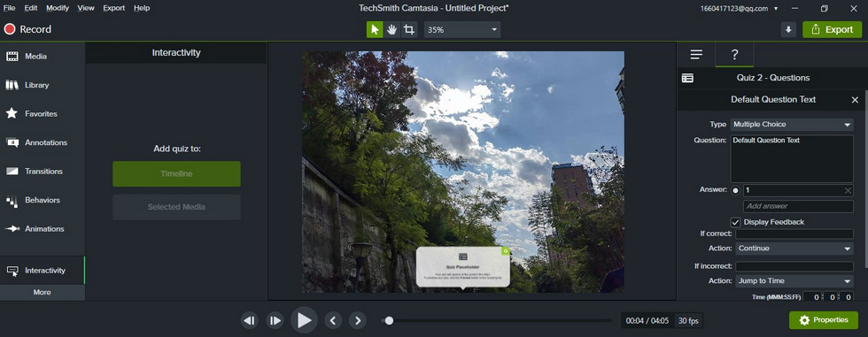Click the download icon beside Export
868x337 pixels.
(788, 30)
